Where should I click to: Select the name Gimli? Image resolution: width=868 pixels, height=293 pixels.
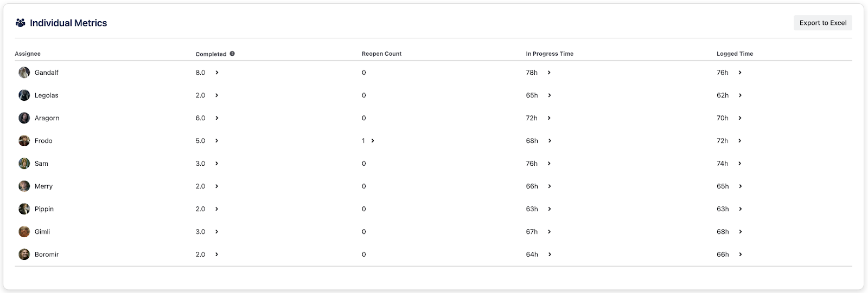click(x=42, y=232)
